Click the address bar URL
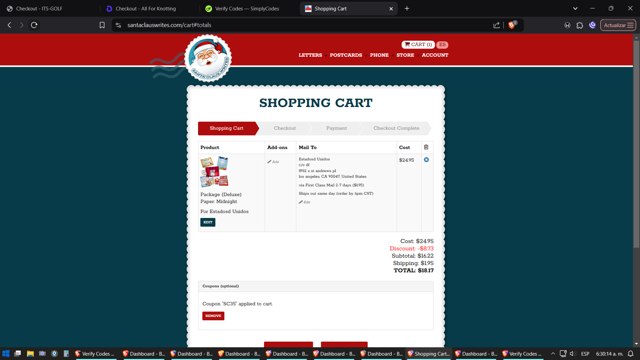640x360 pixels. tap(169, 25)
